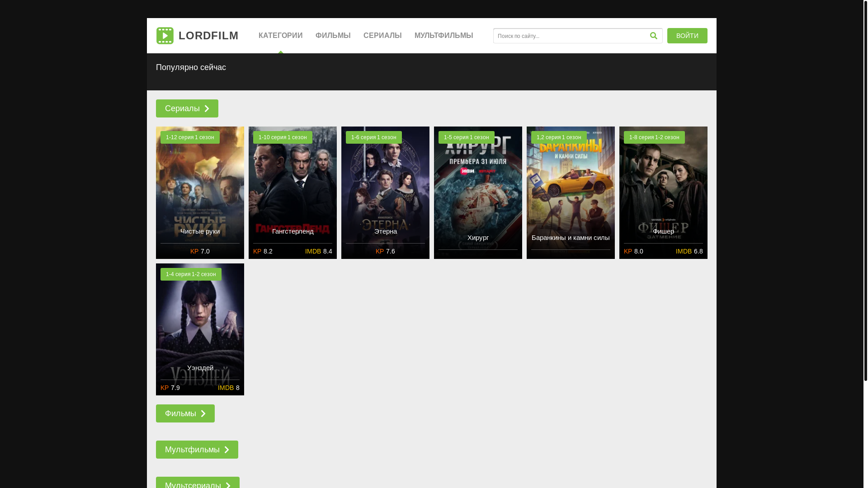Click the '1-12 серия 1 сезон' badge
The width and height of the screenshot is (868, 488).
click(190, 137)
